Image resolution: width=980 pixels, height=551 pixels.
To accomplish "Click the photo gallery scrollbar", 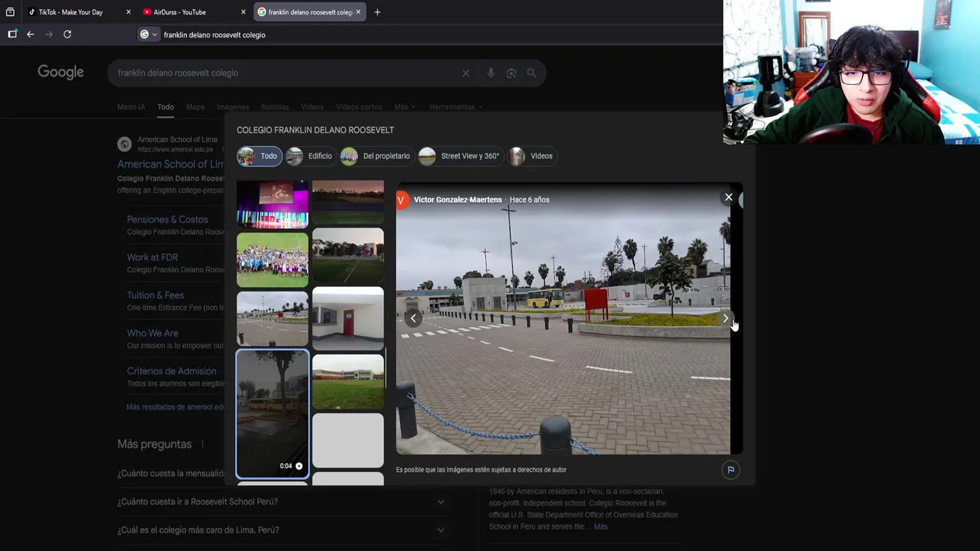I will pos(387,367).
